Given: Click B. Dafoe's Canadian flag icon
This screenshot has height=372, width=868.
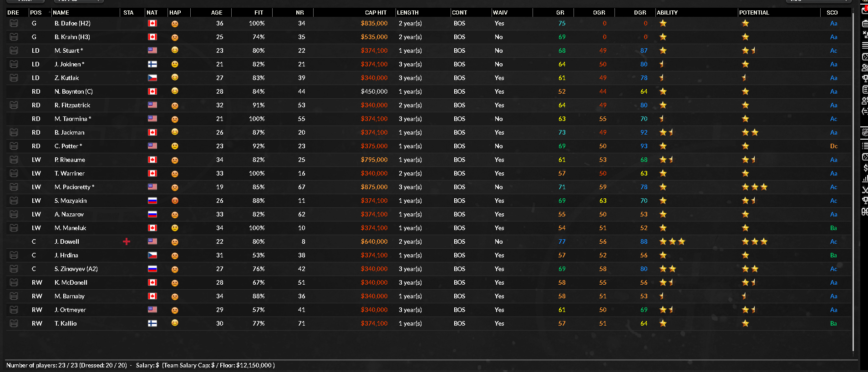Looking at the screenshot, I should point(152,23).
